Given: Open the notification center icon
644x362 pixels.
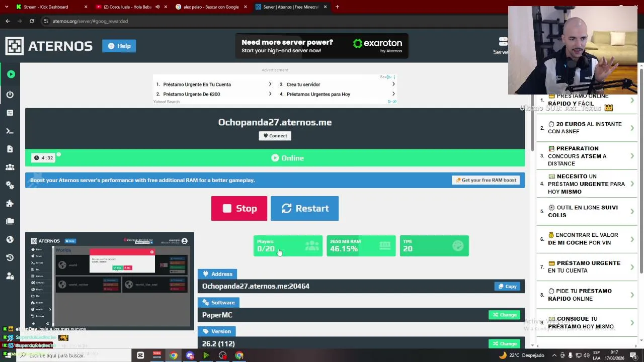Looking at the screenshot, I should point(633,355).
